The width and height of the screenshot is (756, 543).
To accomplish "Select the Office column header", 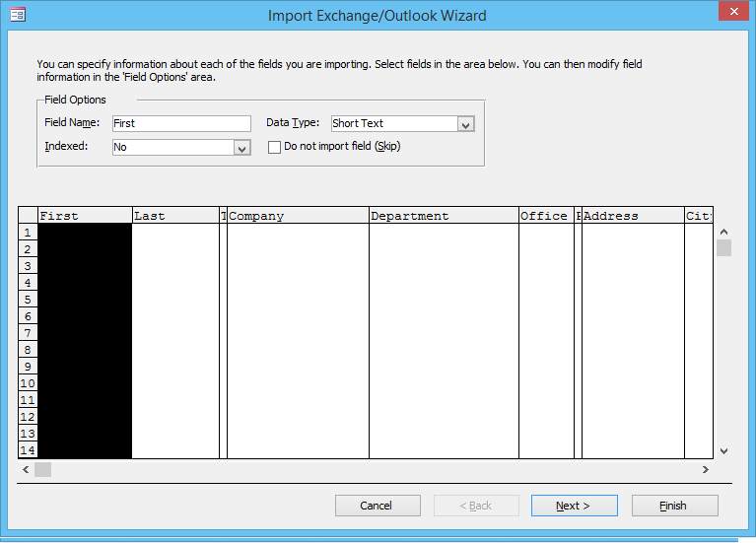I will pyautogui.click(x=546, y=216).
